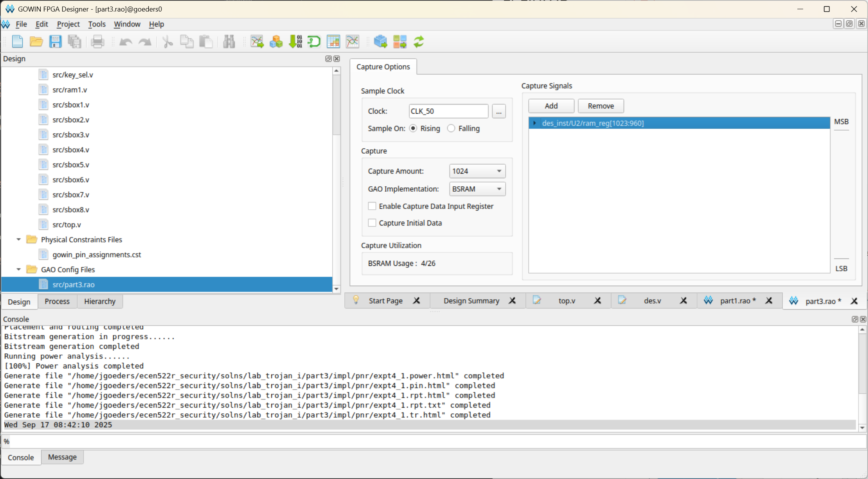Collapse the GAO Config Files folder
Image resolution: width=868 pixels, height=479 pixels.
coord(18,269)
